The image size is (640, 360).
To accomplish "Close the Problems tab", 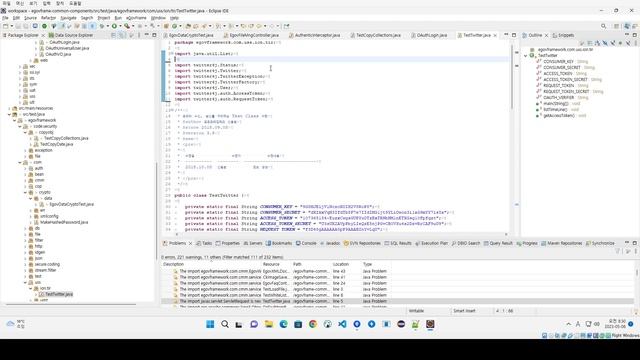I will [190, 243].
